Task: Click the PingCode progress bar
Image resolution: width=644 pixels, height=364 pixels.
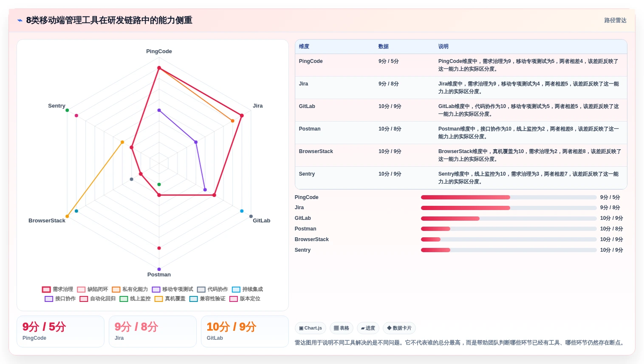Action: click(508, 197)
